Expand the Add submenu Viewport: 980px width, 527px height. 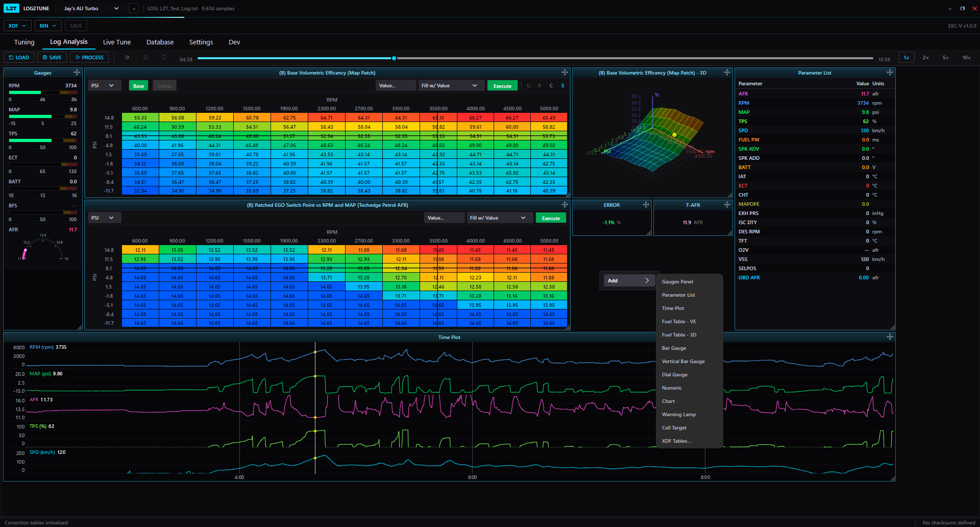(x=629, y=280)
